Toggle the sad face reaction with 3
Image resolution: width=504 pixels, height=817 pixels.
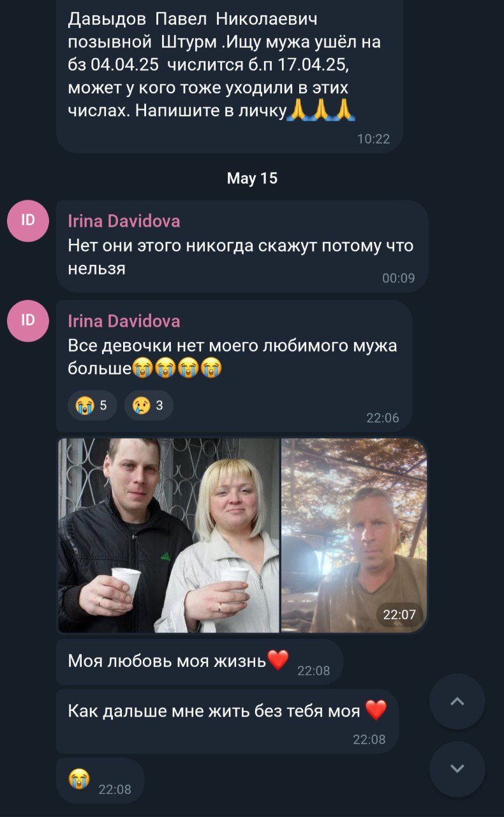coord(148,405)
